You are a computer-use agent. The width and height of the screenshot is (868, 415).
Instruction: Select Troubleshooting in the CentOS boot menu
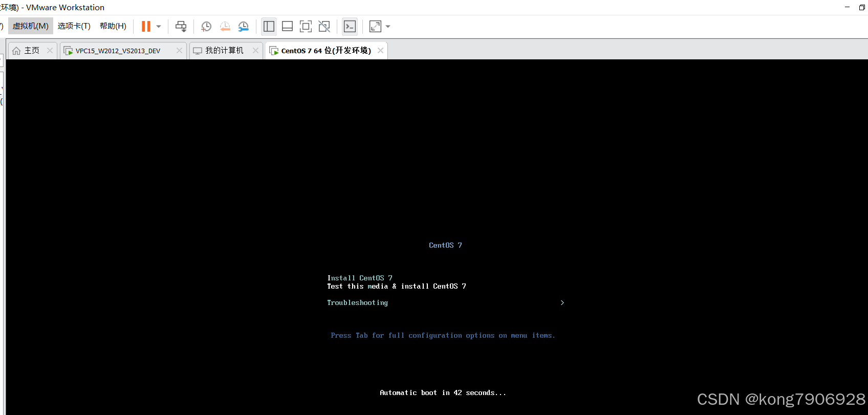[x=357, y=303]
